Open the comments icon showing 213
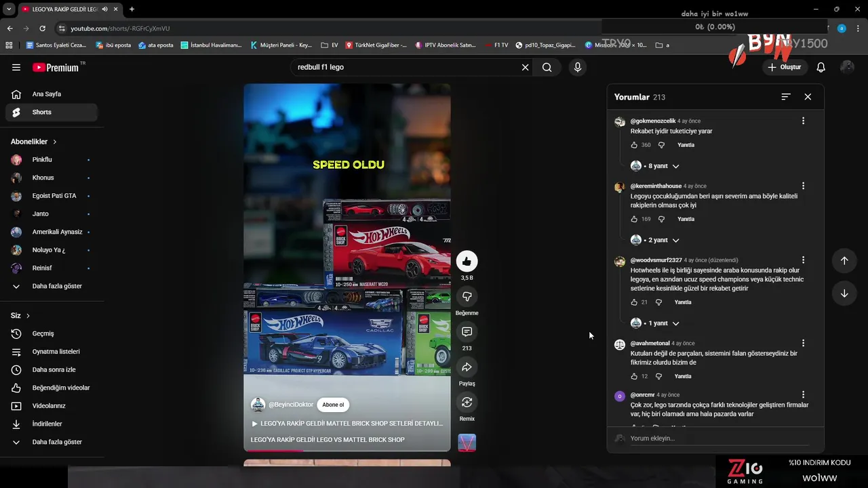This screenshot has width=868, height=488. (x=467, y=332)
